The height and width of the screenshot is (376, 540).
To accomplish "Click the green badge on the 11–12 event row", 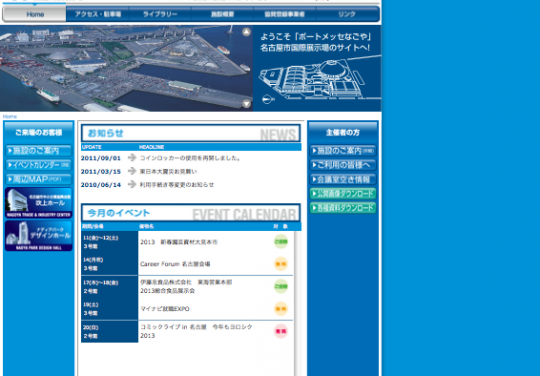I will (281, 241).
